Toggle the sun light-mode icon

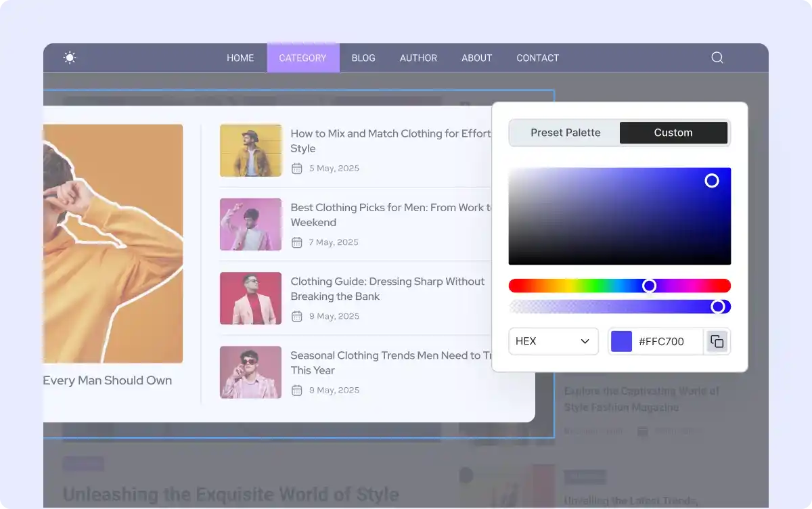click(x=70, y=58)
